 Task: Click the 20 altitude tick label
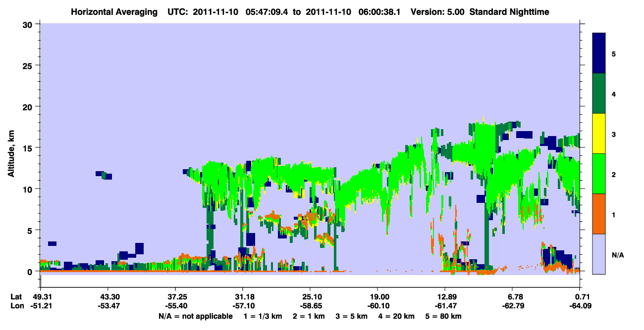coord(29,106)
